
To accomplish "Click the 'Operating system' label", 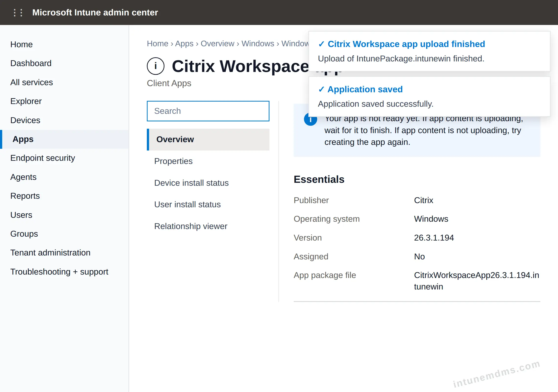I will tap(326, 219).
